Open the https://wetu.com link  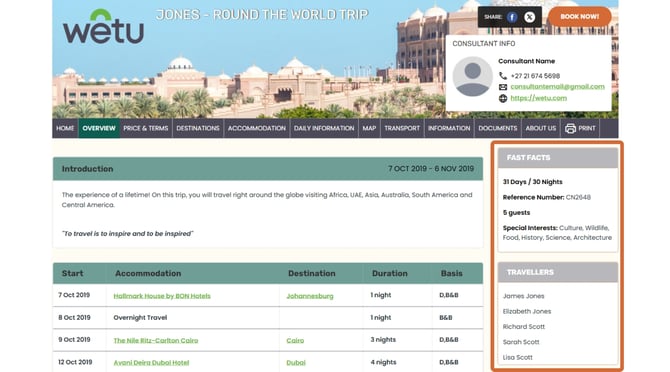pos(539,98)
